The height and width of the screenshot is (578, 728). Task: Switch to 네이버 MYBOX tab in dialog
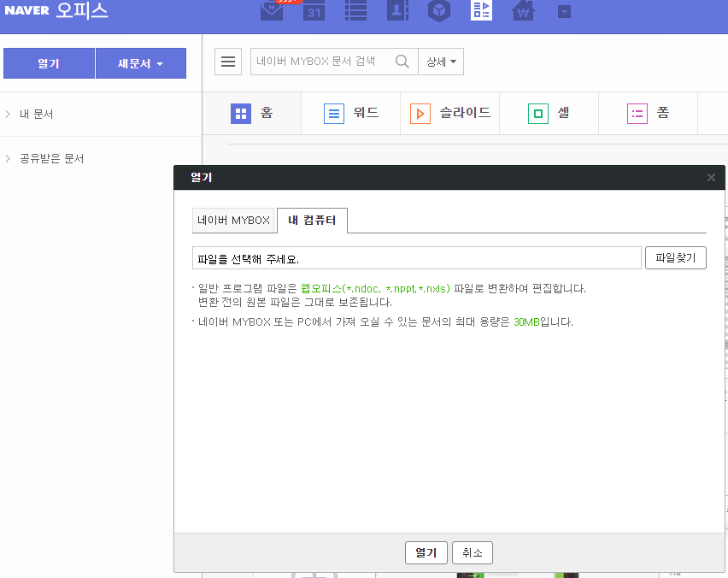coord(233,221)
